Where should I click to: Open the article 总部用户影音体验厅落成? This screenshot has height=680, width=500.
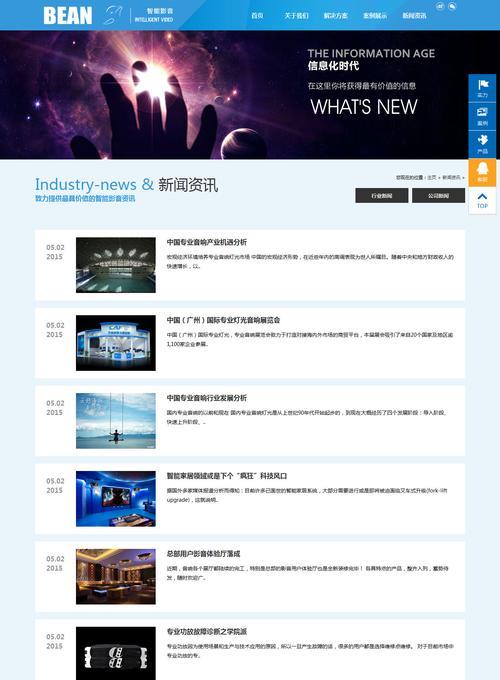[203, 554]
